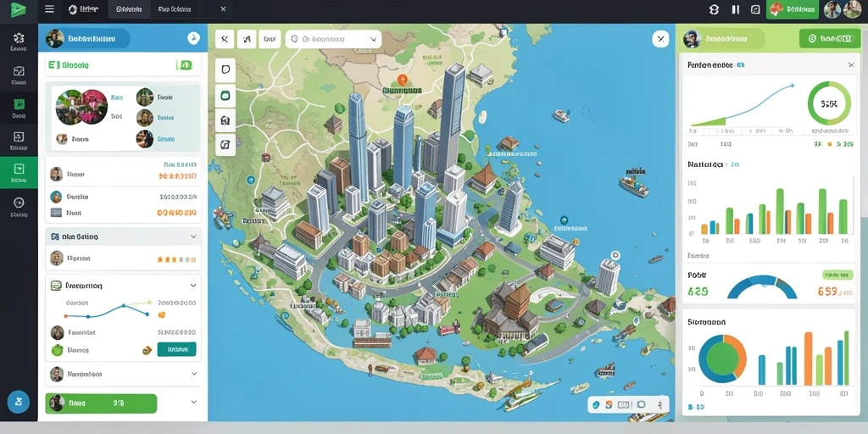The width and height of the screenshot is (868, 434).
Task: Click the green badge in left panel's first row
Action: point(184,65)
